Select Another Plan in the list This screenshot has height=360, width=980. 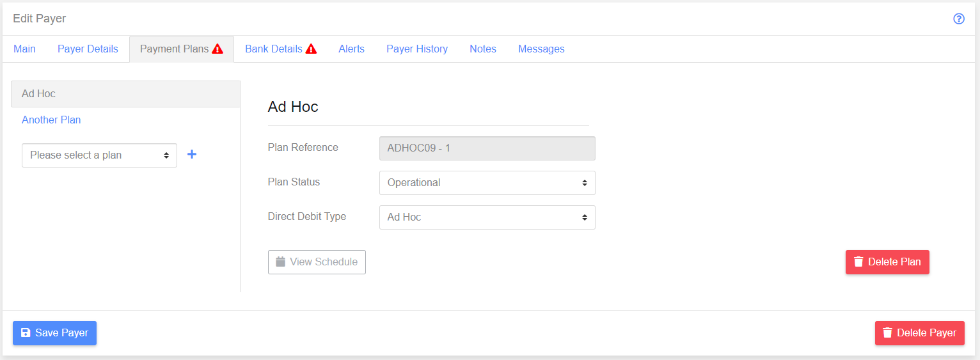51,120
